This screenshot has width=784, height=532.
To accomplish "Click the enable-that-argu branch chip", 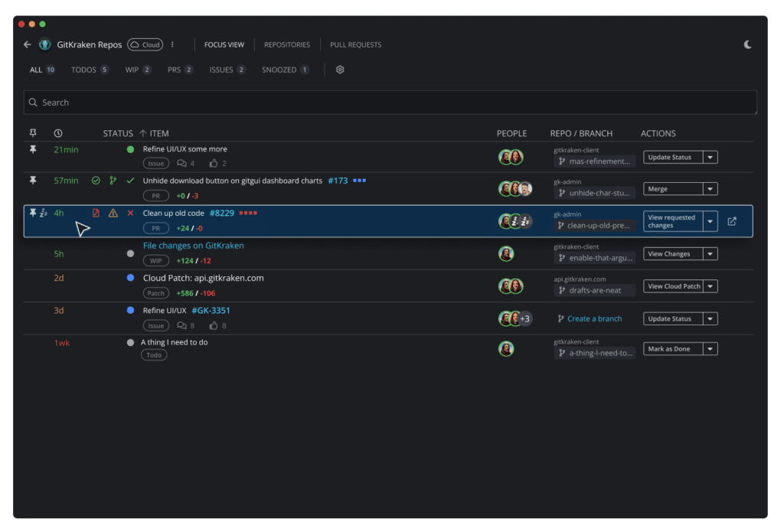I will coord(594,258).
